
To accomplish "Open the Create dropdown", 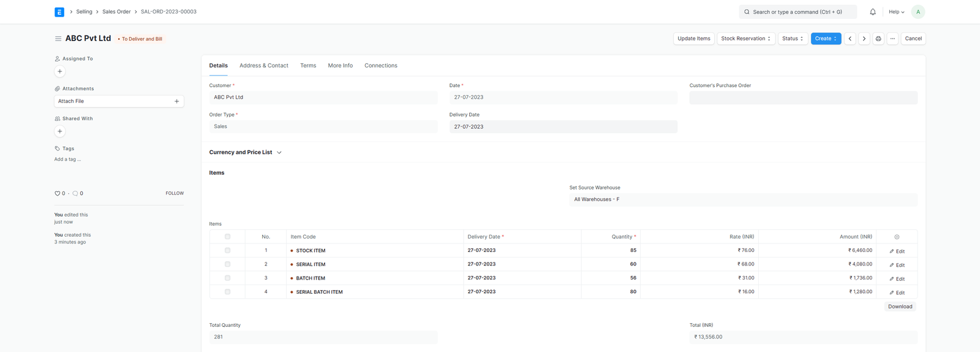I will [x=826, y=39].
